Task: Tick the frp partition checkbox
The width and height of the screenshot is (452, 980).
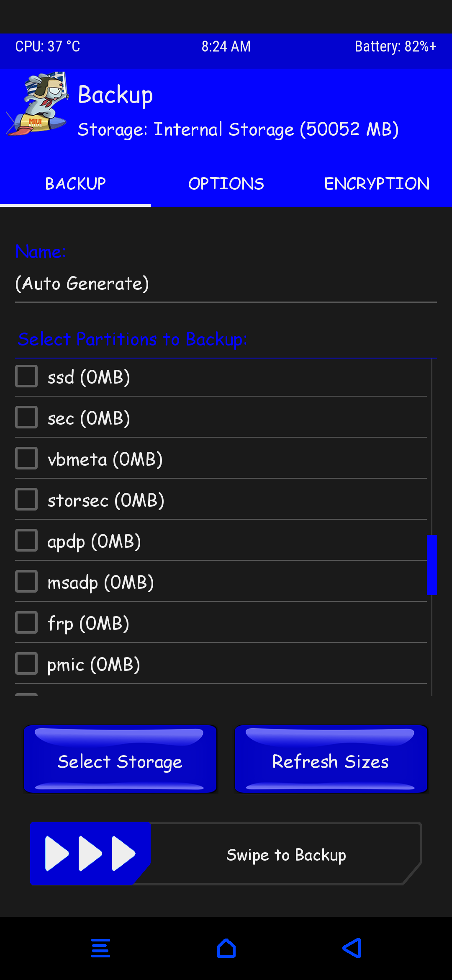Action: coord(26,622)
